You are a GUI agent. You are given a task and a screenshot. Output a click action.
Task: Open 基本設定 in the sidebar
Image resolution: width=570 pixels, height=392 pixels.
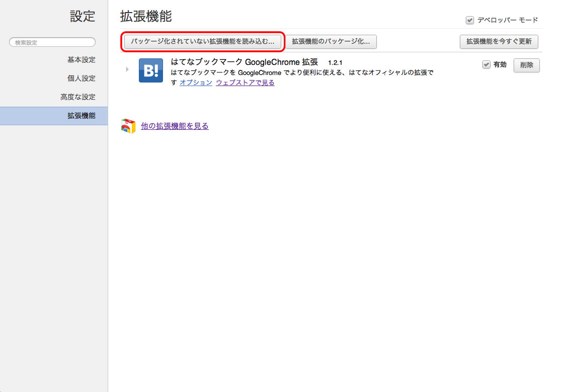tap(81, 60)
